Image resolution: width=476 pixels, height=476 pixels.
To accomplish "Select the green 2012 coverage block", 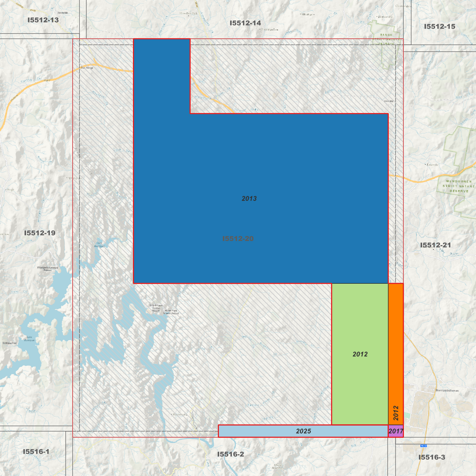I will click(360, 354).
